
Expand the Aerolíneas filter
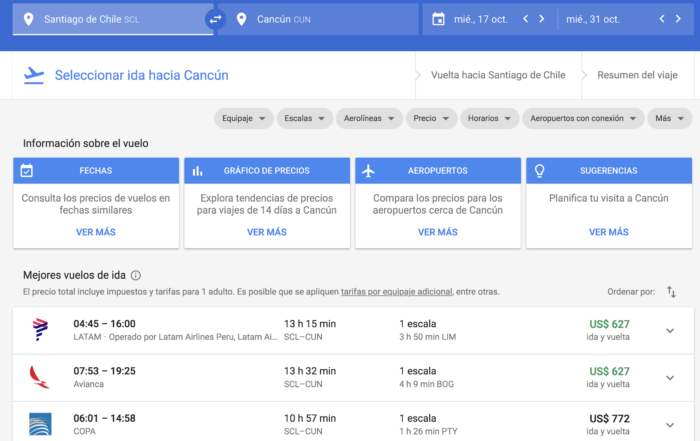pos(369,119)
